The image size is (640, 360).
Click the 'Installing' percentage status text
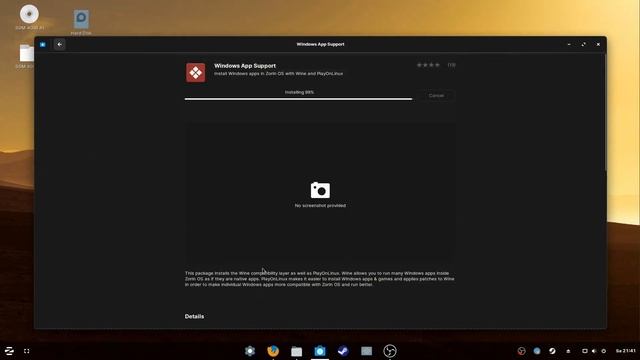tap(299, 92)
